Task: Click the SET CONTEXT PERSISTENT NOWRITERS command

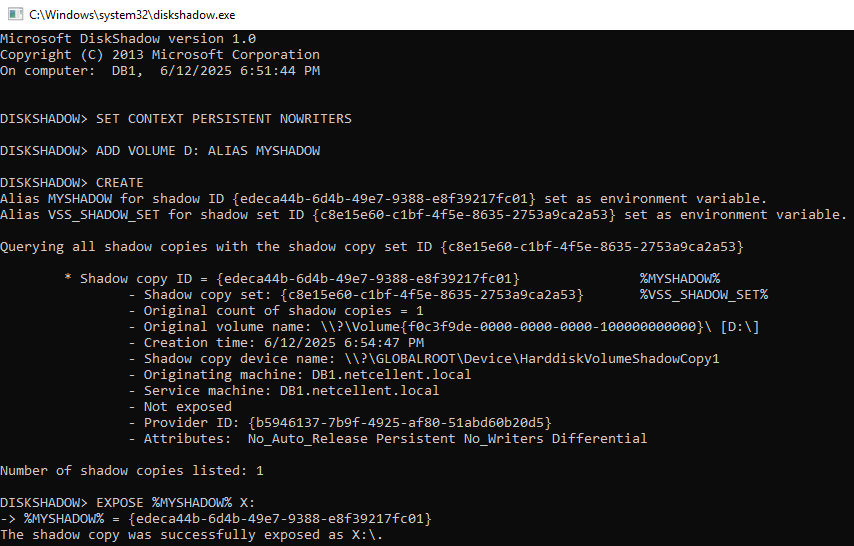Action: pos(224,119)
